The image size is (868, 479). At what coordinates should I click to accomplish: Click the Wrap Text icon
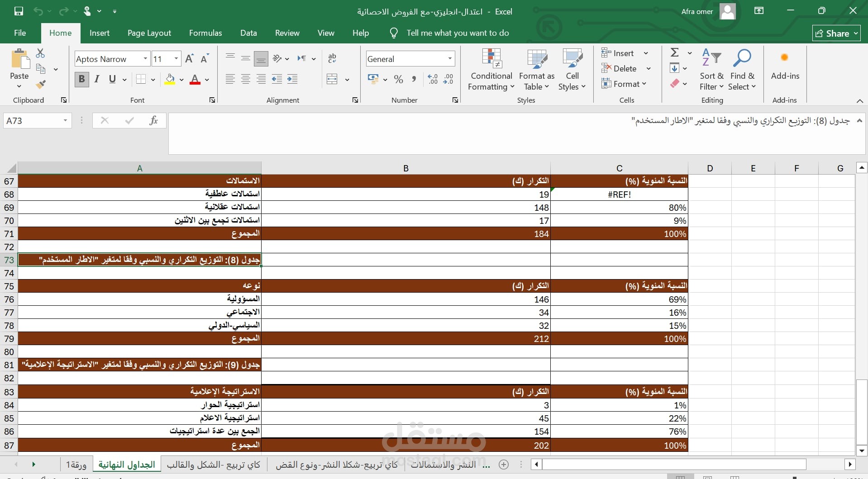(x=332, y=58)
